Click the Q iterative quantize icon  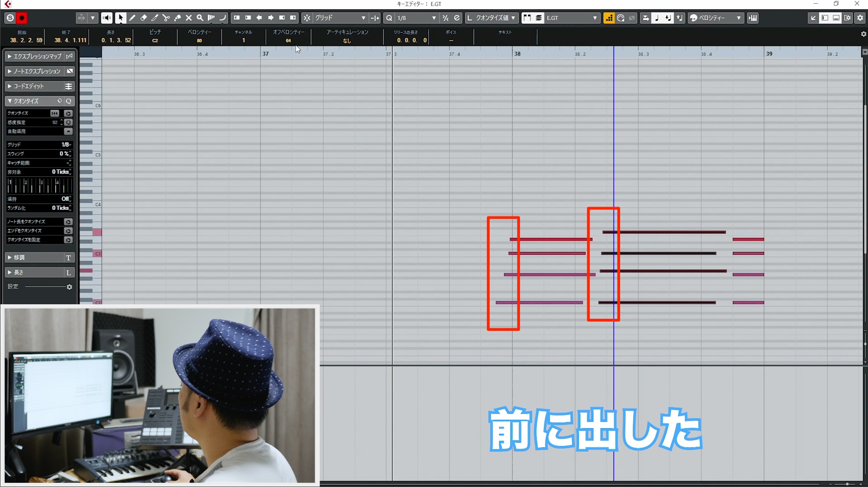pyautogui.click(x=389, y=18)
